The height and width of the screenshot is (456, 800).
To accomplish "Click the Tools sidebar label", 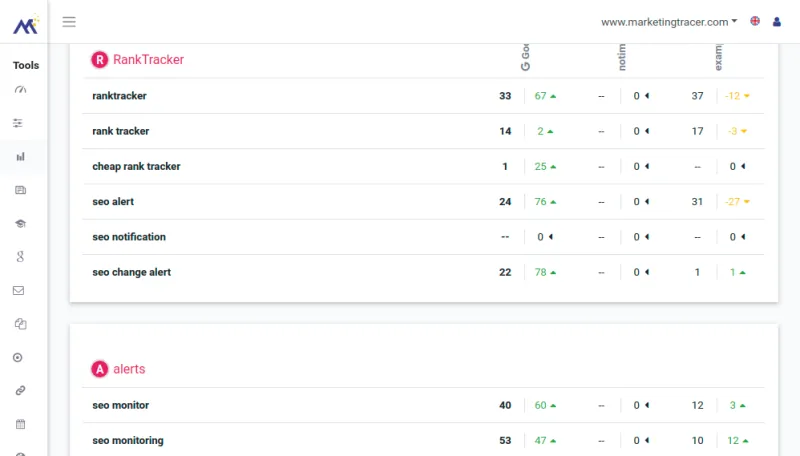I will pyautogui.click(x=26, y=65).
